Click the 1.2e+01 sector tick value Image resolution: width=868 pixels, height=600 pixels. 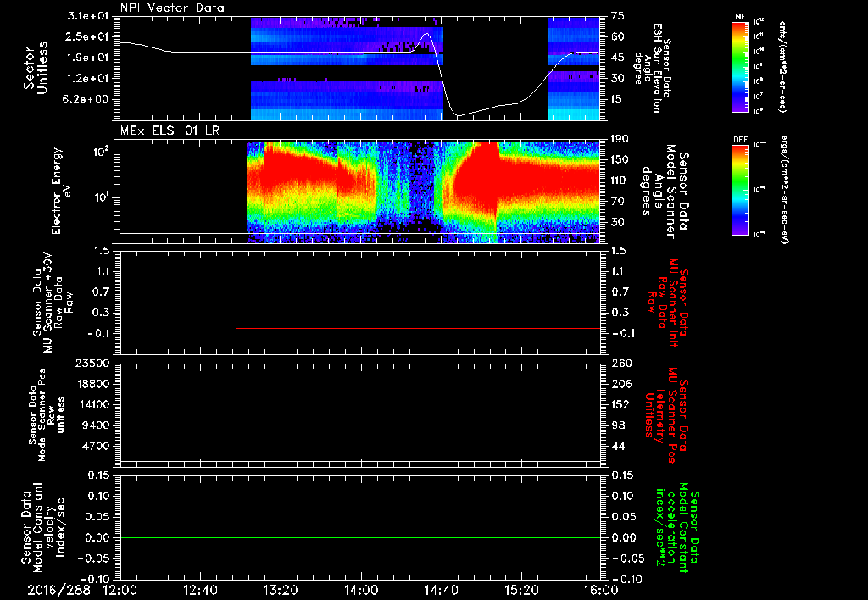pos(88,79)
